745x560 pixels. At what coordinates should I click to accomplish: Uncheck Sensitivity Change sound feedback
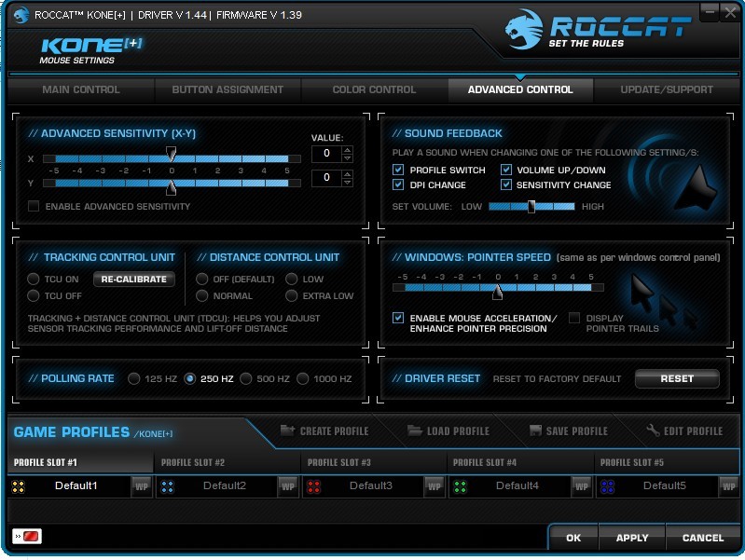click(x=506, y=184)
